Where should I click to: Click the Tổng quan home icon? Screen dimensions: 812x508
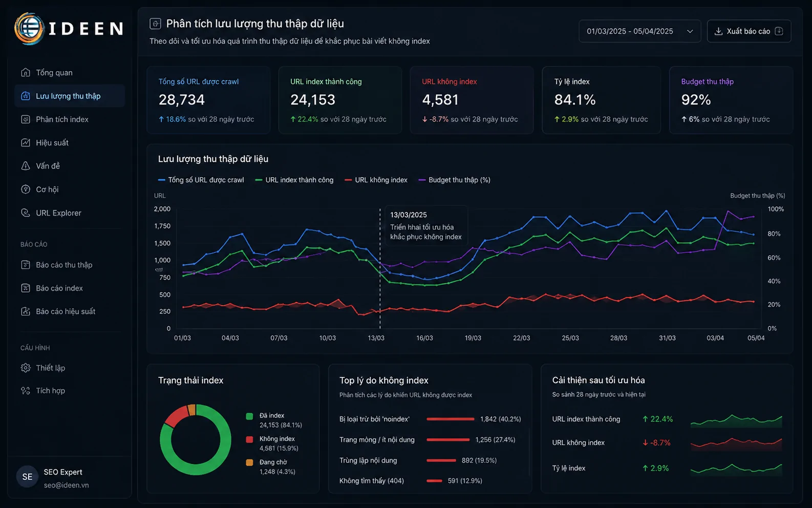(x=26, y=72)
